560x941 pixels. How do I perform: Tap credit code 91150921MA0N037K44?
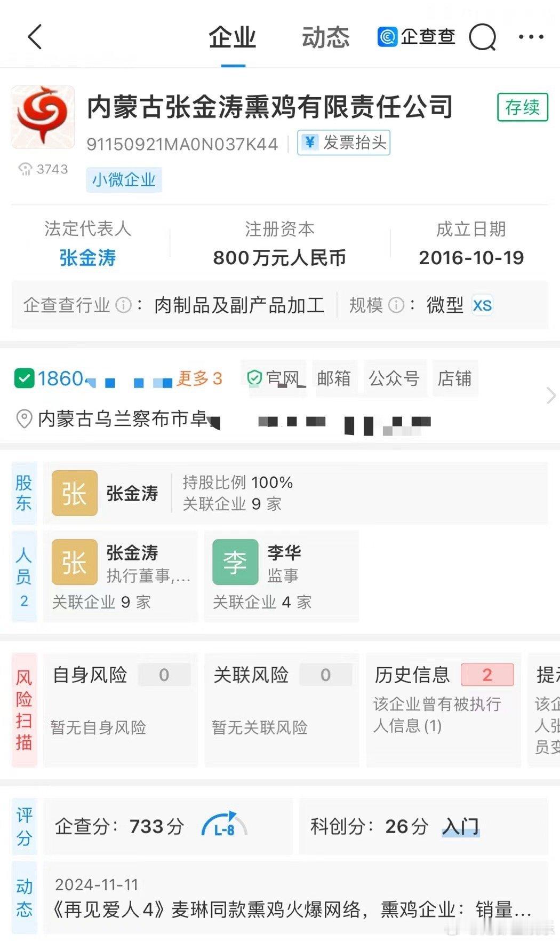point(182,144)
